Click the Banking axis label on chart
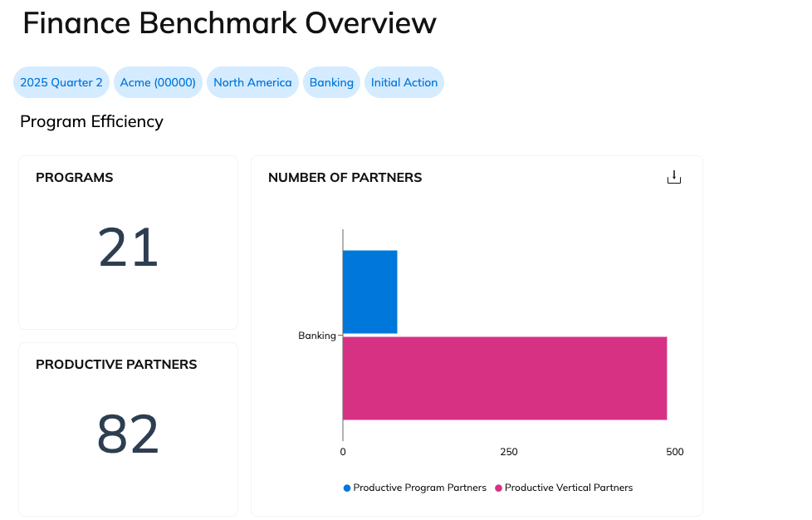The width and height of the screenshot is (812, 520). pos(316,336)
